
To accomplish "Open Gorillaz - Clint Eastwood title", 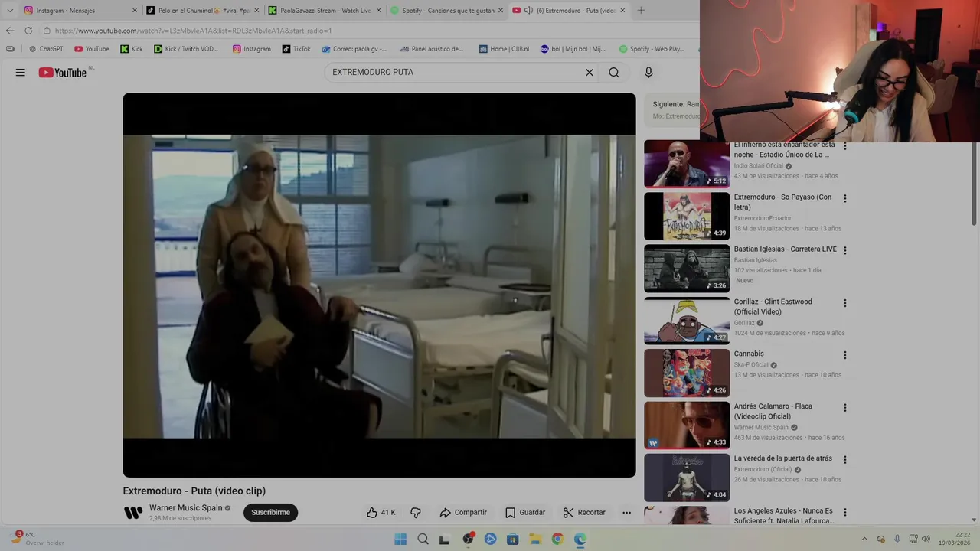I will 773,307.
